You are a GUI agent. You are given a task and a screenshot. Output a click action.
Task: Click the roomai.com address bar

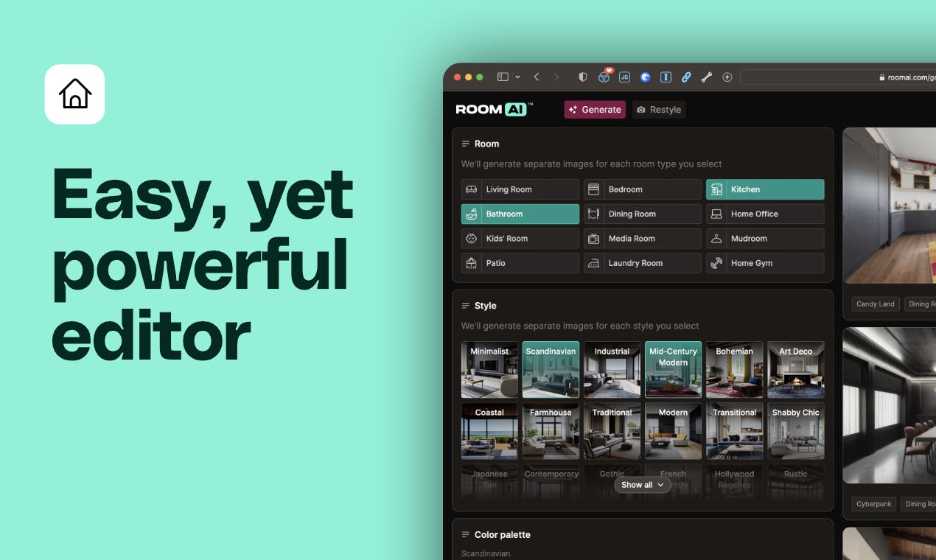pos(838,77)
